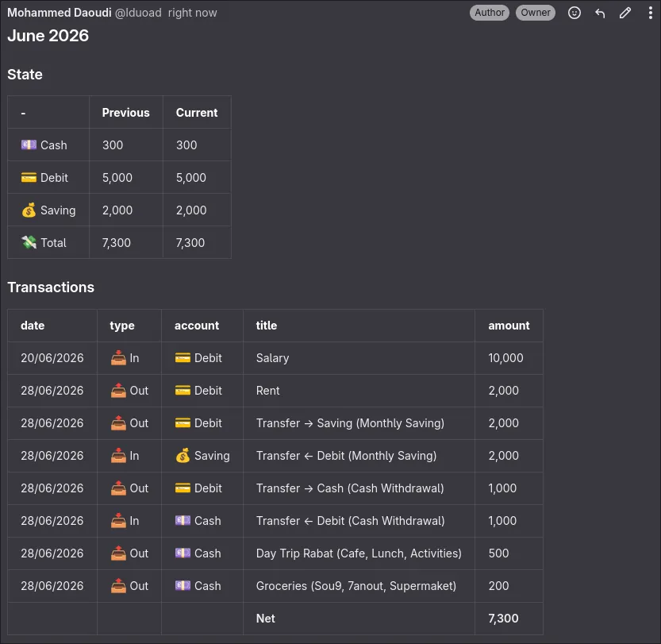Click the Out icon on Transfer → Saving row
The height and width of the screenshot is (644, 661).
click(x=118, y=422)
